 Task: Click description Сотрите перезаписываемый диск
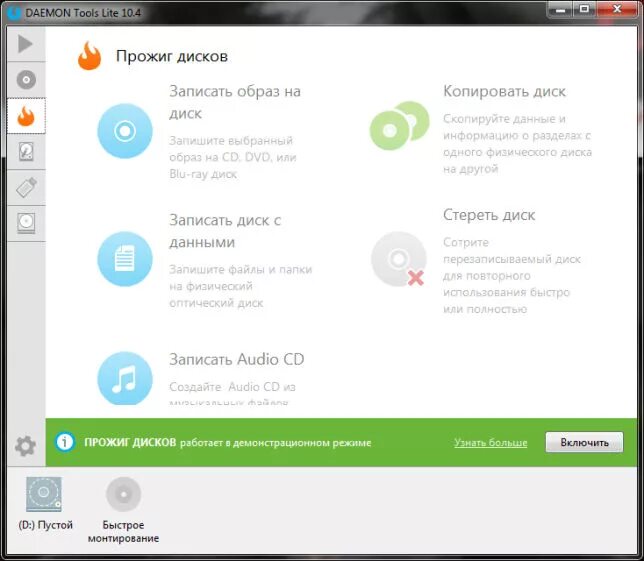pyautogui.click(x=512, y=276)
